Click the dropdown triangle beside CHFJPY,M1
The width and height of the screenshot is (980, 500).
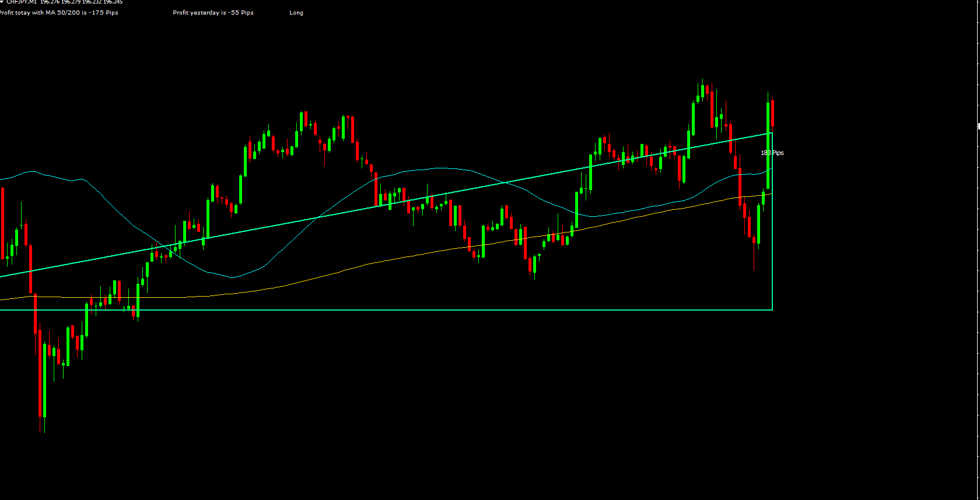(2, 2)
